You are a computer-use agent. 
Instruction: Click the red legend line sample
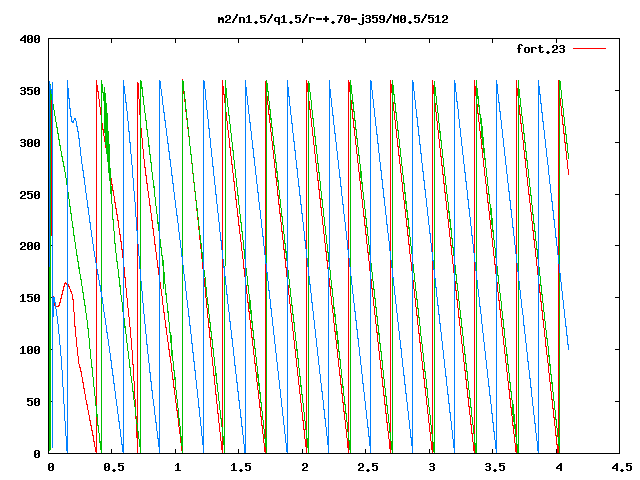(x=589, y=49)
